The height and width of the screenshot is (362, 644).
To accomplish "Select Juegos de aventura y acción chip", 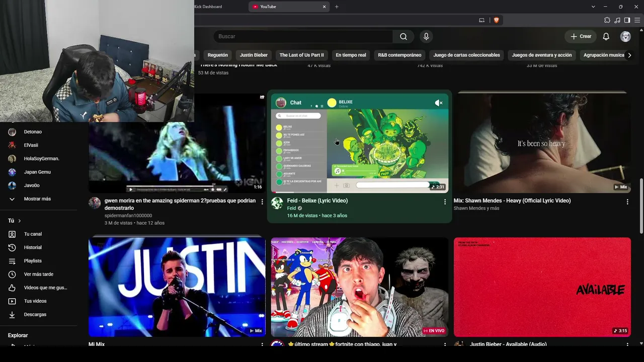I will pyautogui.click(x=542, y=55).
